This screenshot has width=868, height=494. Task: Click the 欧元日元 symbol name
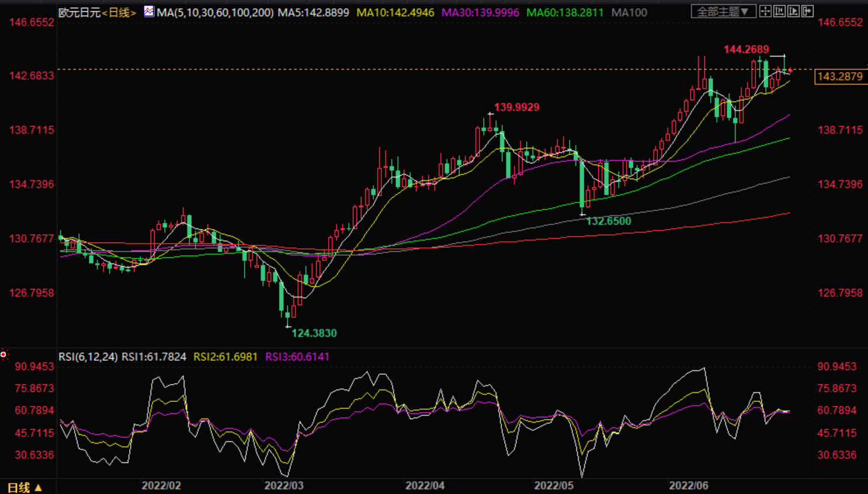point(80,12)
